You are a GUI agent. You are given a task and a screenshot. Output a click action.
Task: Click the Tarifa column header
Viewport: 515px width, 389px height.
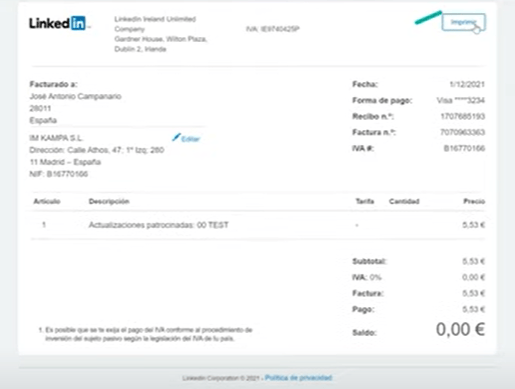coord(365,201)
